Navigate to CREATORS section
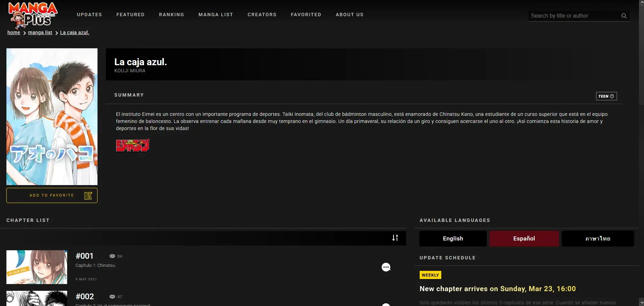The height and width of the screenshot is (306, 644). [x=262, y=15]
